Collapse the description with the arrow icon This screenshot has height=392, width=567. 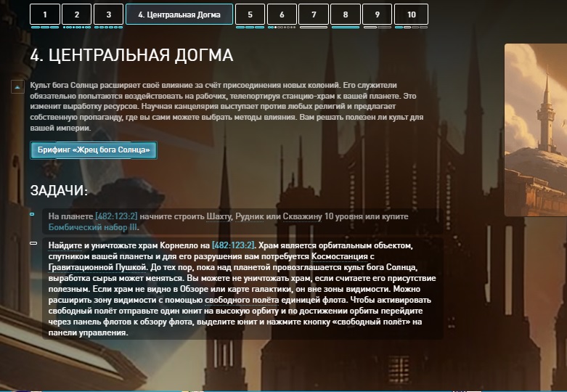tap(17, 87)
